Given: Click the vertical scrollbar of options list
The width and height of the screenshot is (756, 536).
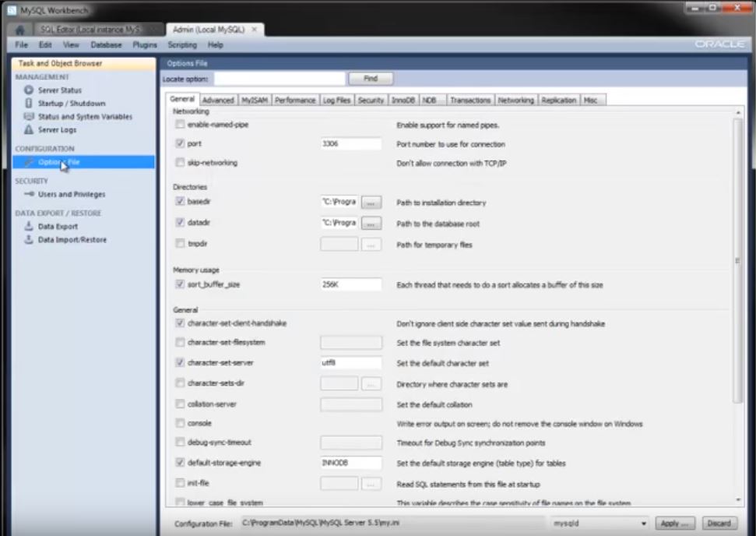Looking at the screenshot, I should point(737,260).
